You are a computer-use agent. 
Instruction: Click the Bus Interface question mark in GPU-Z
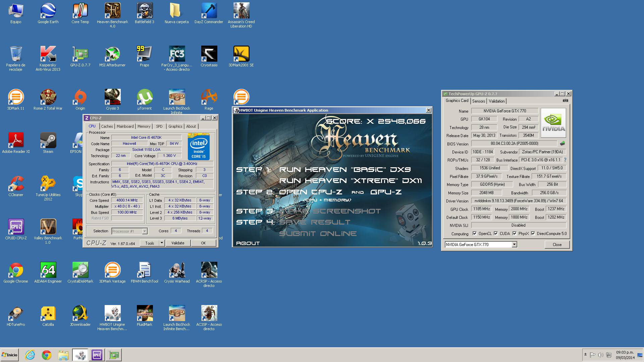(x=565, y=160)
